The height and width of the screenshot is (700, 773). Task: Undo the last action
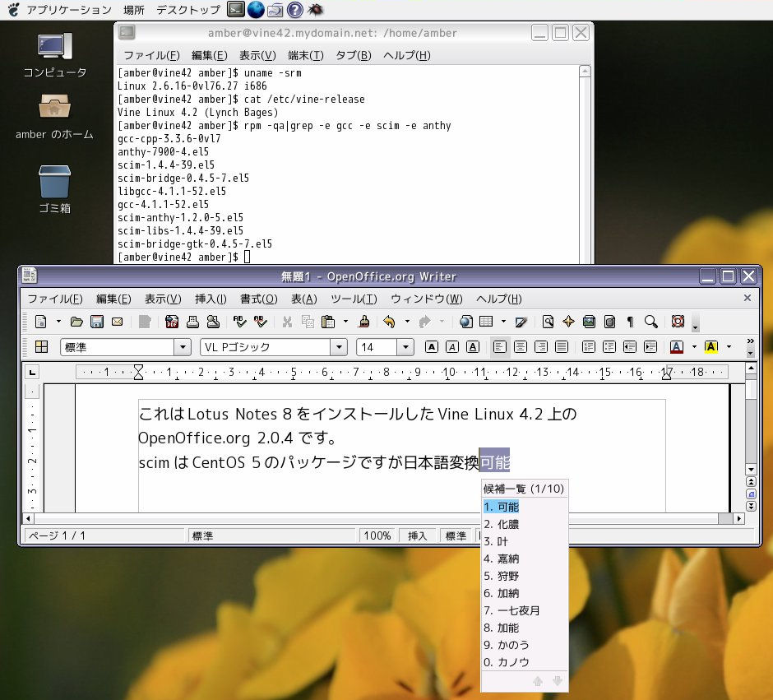390,322
